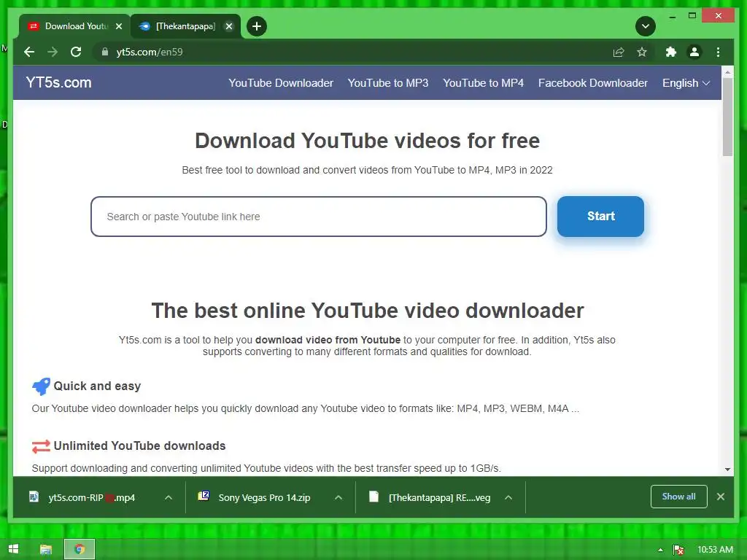Click the Youtube link search field

pos(319,217)
